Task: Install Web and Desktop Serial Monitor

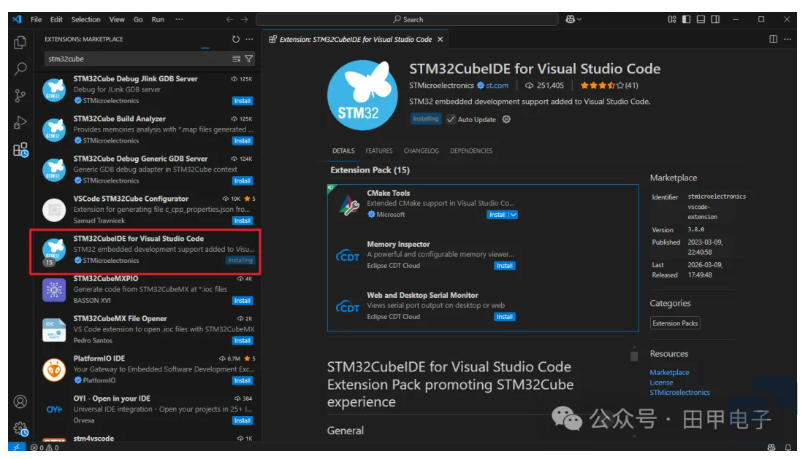Action: click(x=504, y=317)
